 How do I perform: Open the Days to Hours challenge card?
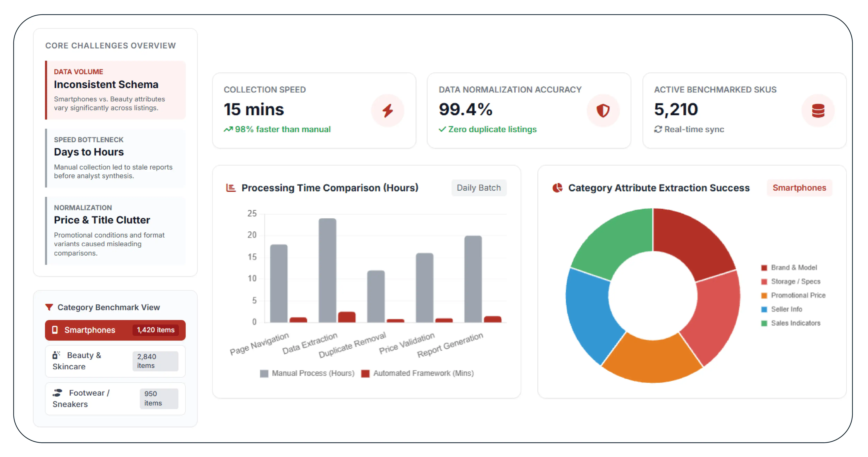(x=115, y=158)
